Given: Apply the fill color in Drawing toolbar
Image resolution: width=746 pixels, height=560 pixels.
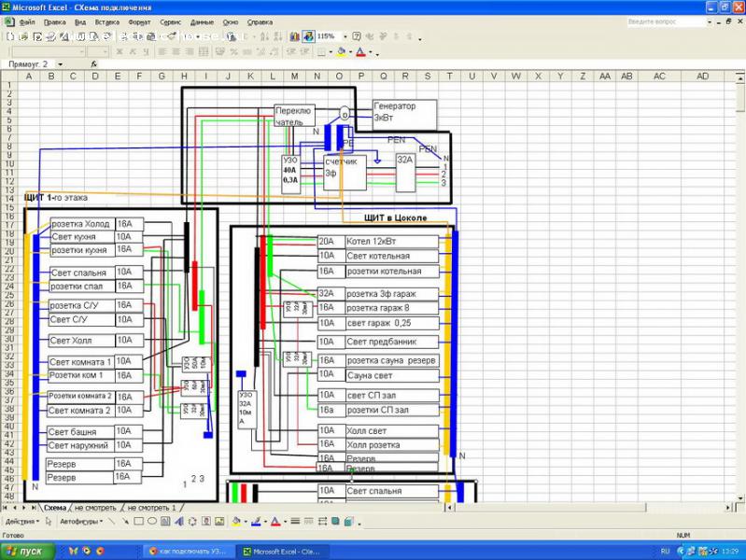Looking at the screenshot, I should point(236,522).
